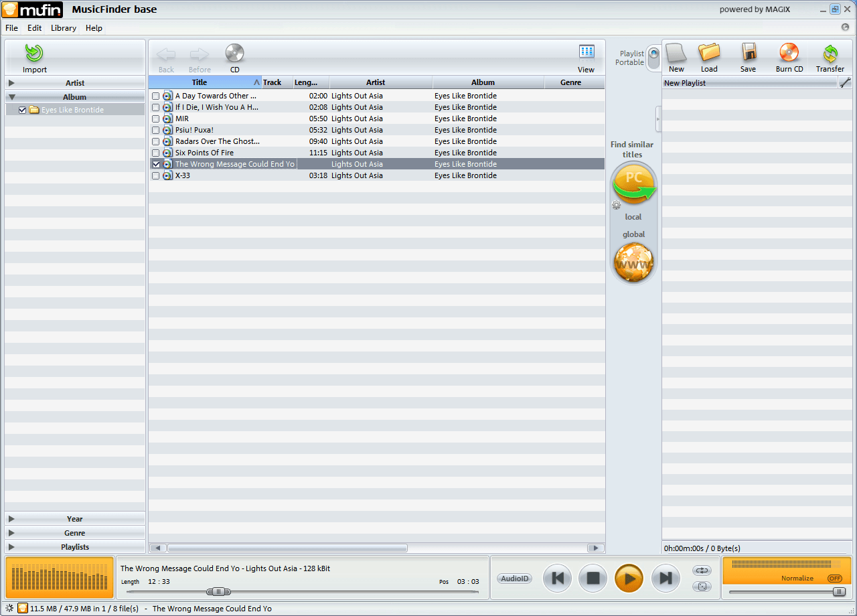Sort by Artist column header
857x616 pixels.
381,82
